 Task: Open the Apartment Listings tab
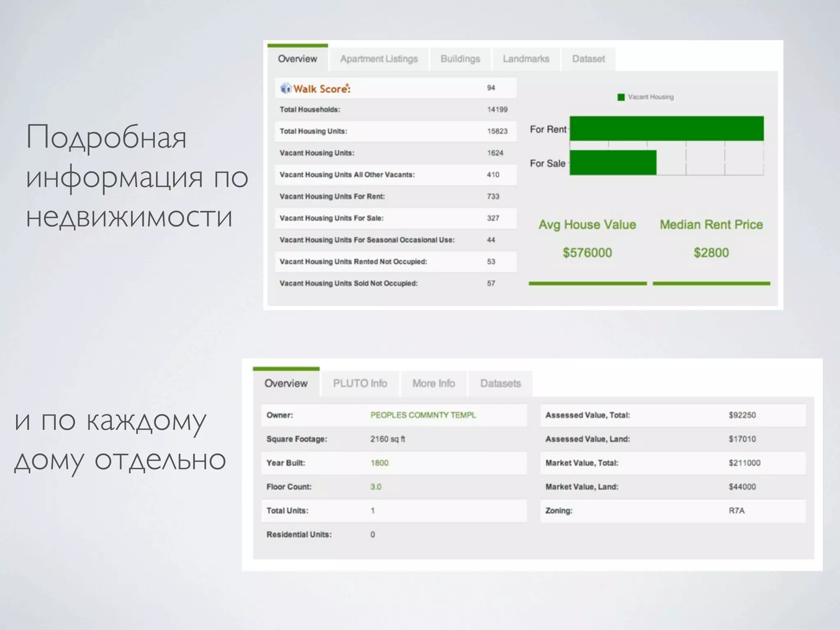coord(379,59)
